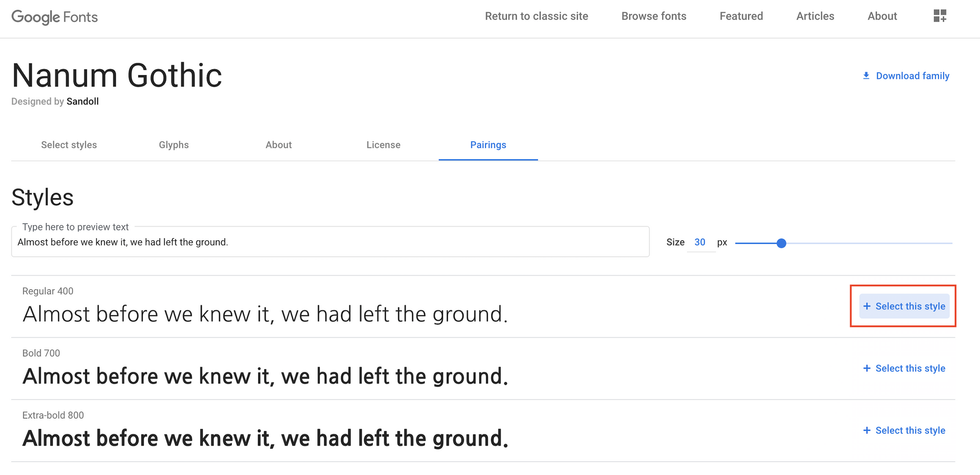This screenshot has width=980, height=475.
Task: Go to the License tab
Action: coord(384,145)
